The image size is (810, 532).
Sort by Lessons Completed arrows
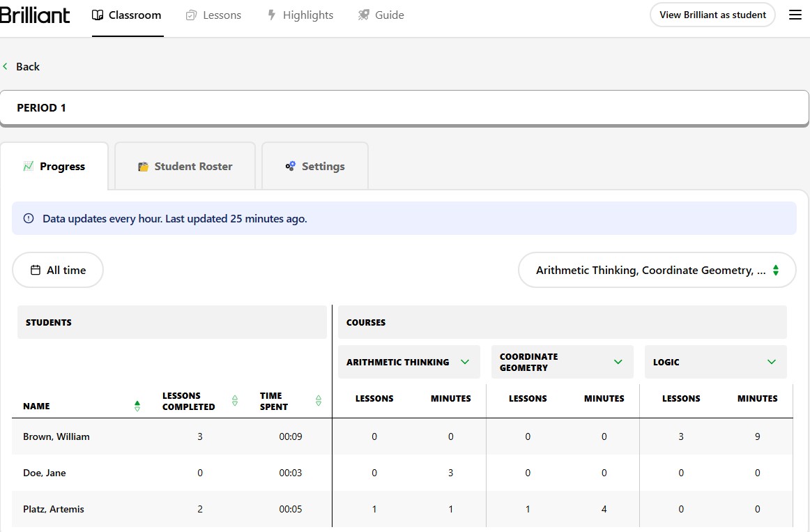[235, 401]
